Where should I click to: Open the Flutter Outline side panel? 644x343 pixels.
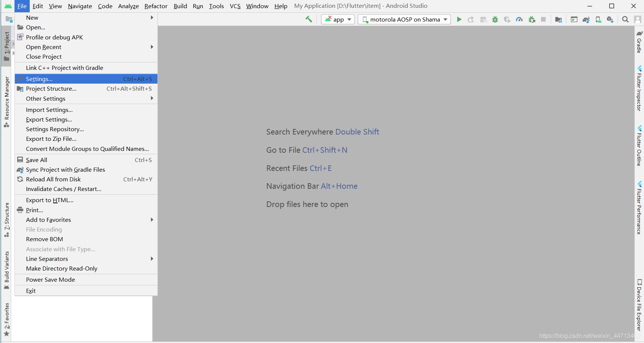(x=639, y=145)
